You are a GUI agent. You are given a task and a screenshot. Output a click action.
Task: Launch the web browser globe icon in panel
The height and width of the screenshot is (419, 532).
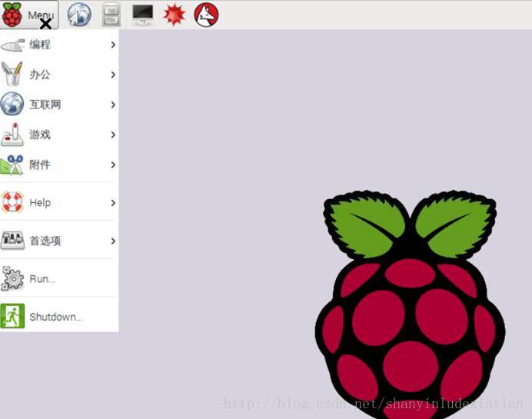pyautogui.click(x=79, y=15)
